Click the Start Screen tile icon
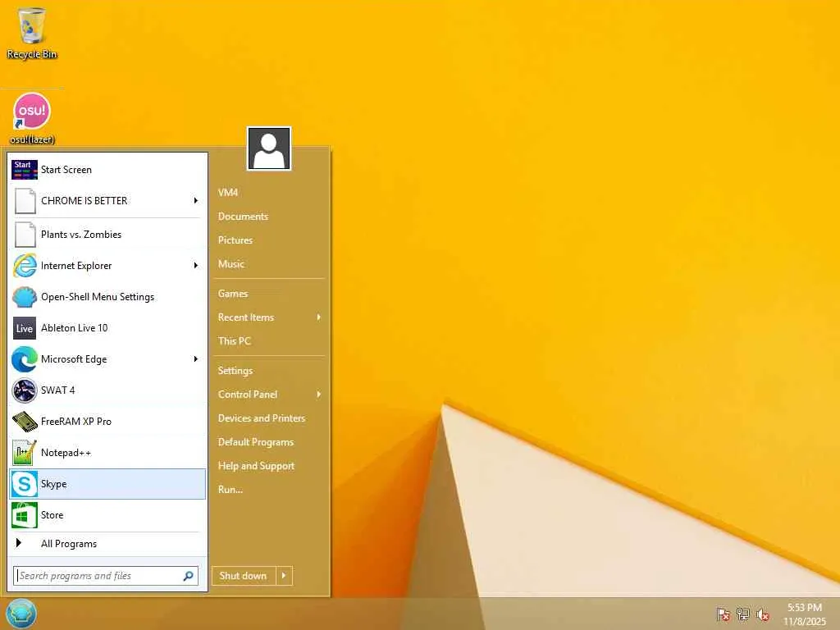This screenshot has width=840, height=630. [x=24, y=169]
